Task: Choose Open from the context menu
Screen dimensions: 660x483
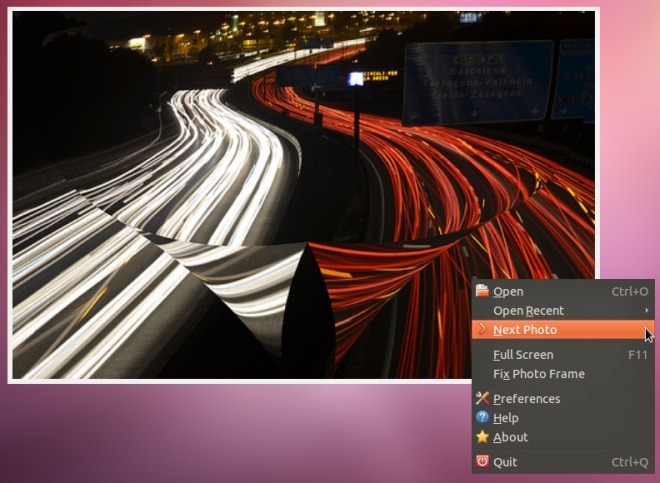Action: (563, 291)
